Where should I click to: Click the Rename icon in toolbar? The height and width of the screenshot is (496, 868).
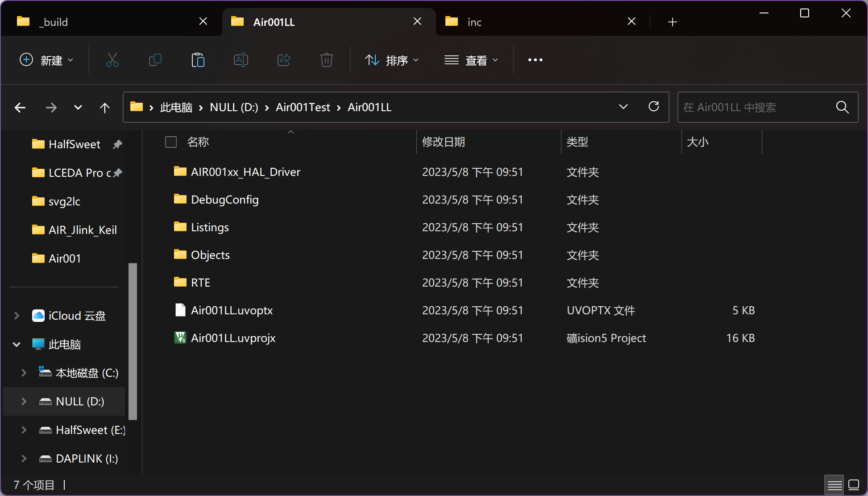241,60
